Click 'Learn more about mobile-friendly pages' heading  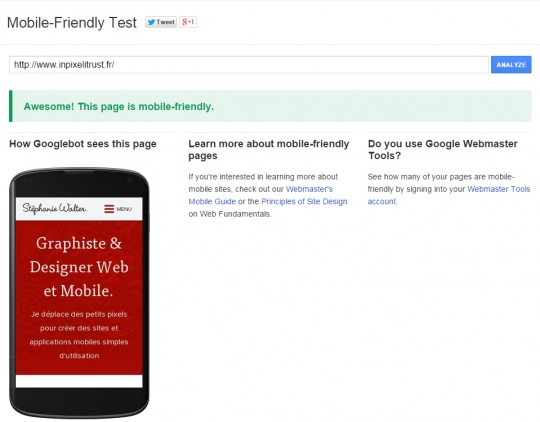pyautogui.click(x=269, y=150)
